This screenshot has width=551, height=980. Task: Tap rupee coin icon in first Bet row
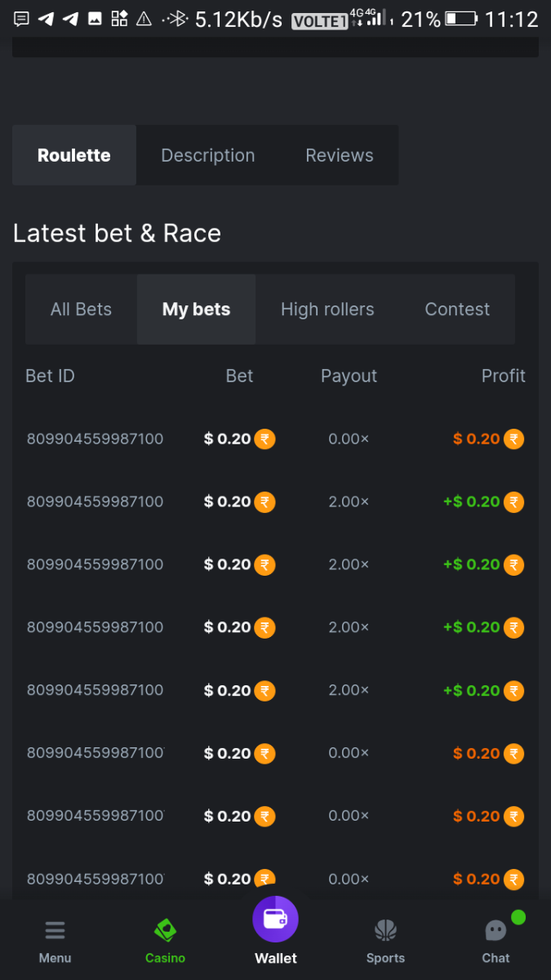(264, 439)
